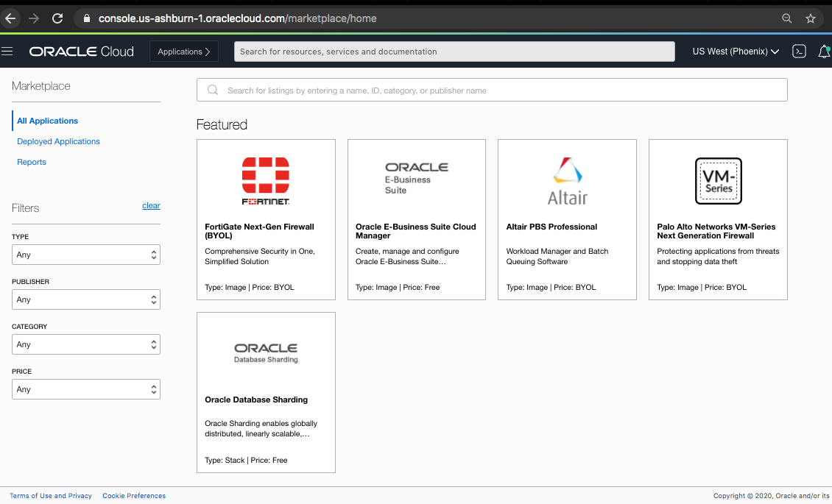Reload the Marketplace page
The height and width of the screenshot is (504, 832).
tap(57, 18)
